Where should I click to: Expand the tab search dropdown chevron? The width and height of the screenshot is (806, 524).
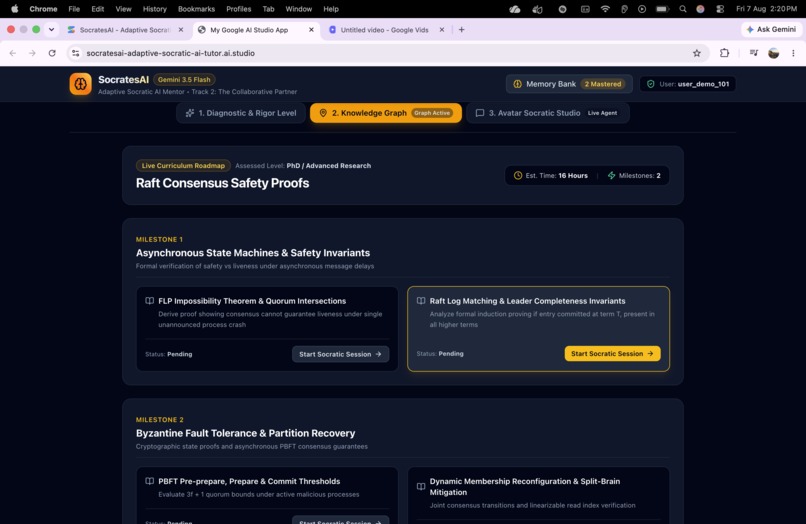click(51, 29)
